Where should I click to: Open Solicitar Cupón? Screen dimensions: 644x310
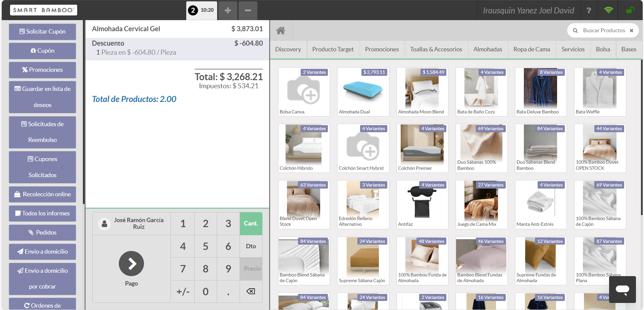coord(42,32)
